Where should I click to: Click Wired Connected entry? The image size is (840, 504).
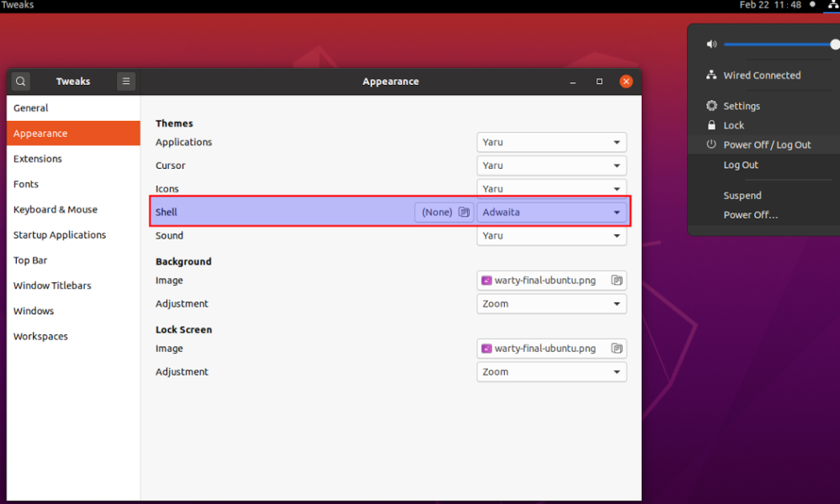pyautogui.click(x=762, y=76)
